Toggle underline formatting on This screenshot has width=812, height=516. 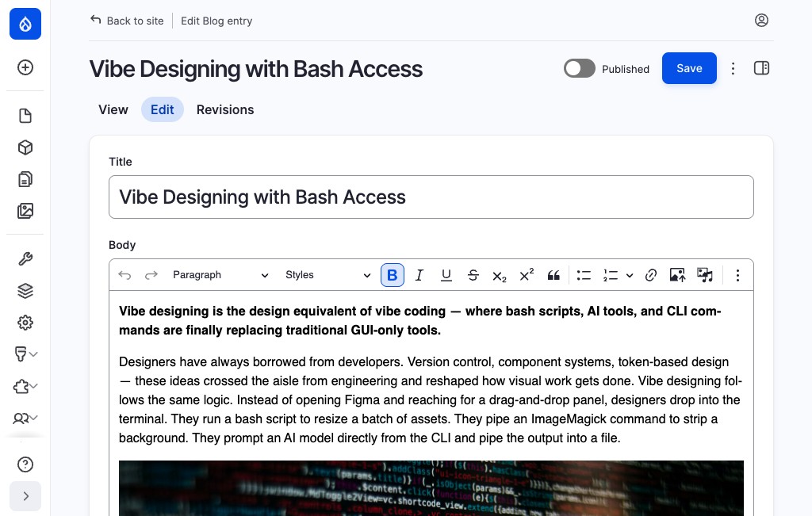(446, 275)
